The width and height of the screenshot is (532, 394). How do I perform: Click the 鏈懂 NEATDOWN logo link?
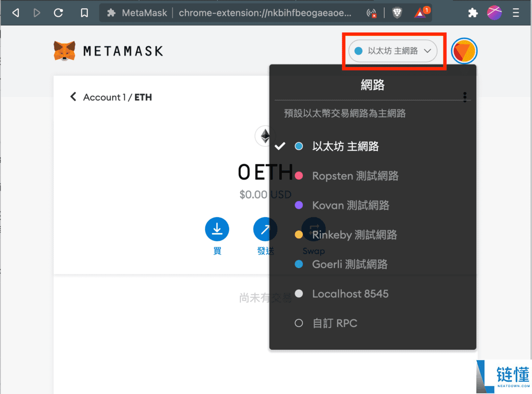(x=503, y=376)
